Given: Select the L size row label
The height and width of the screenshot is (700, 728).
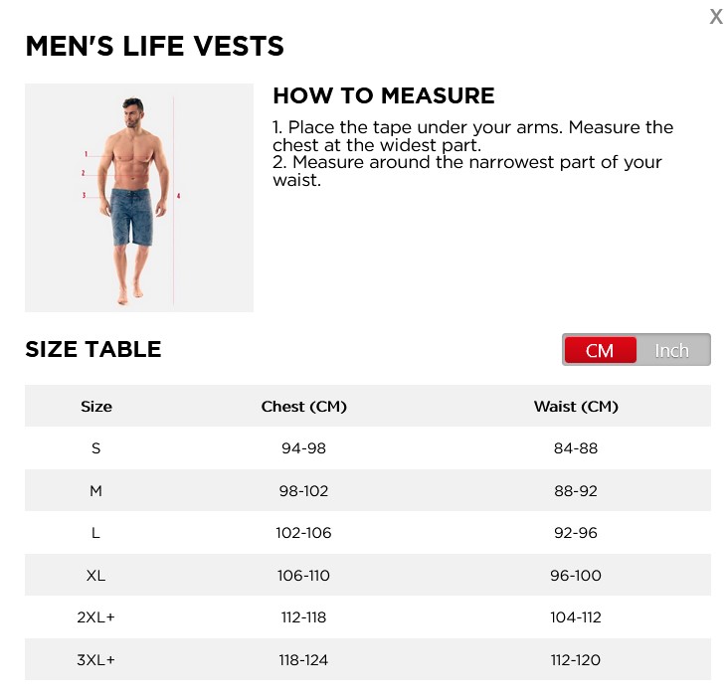Looking at the screenshot, I should [96, 533].
